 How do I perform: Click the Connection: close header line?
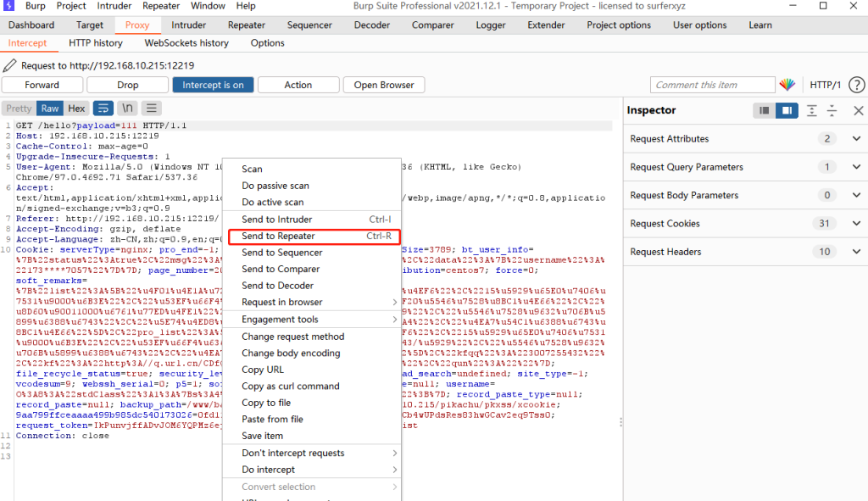coord(63,436)
